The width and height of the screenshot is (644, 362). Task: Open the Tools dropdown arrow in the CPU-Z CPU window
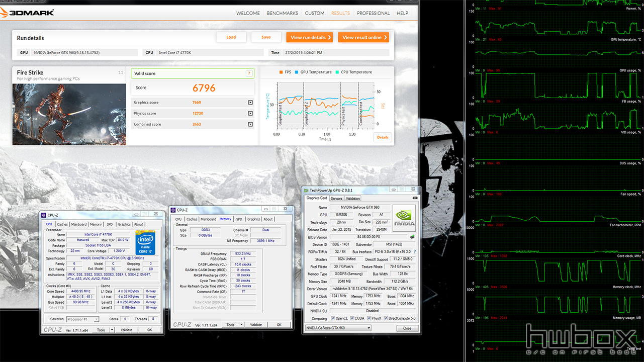pyautogui.click(x=112, y=330)
